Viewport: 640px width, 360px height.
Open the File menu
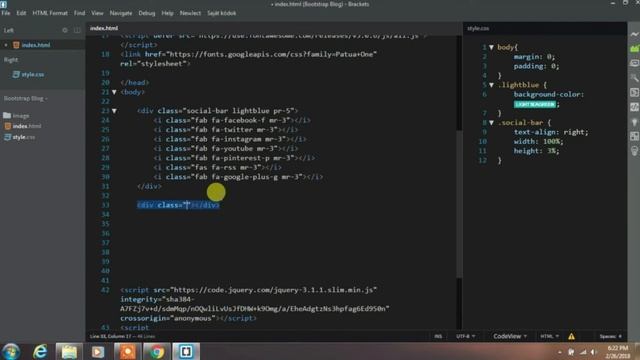coord(6,13)
